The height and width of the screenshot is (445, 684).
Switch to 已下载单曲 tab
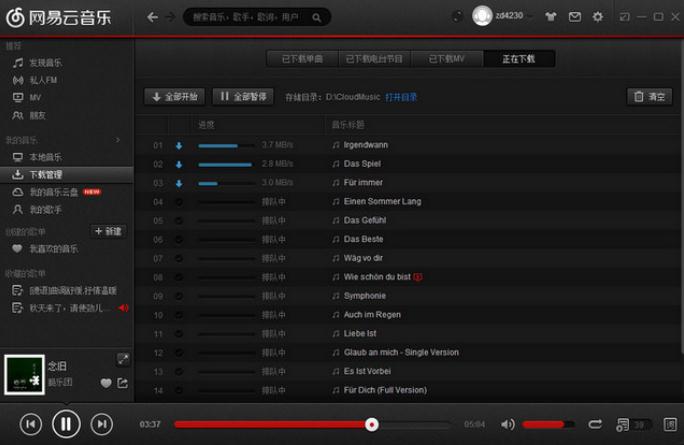[x=302, y=59]
